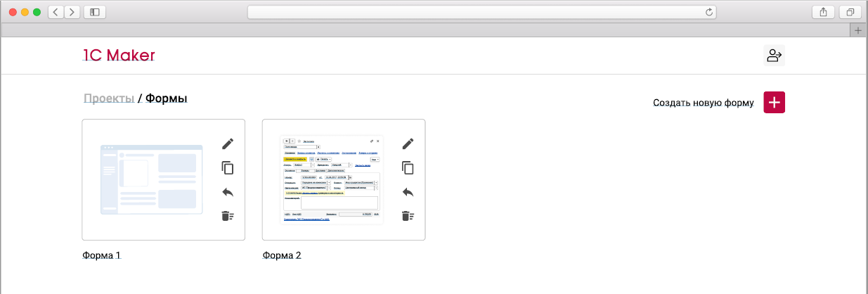Open the Форма 2 preview thumbnail

point(332,180)
